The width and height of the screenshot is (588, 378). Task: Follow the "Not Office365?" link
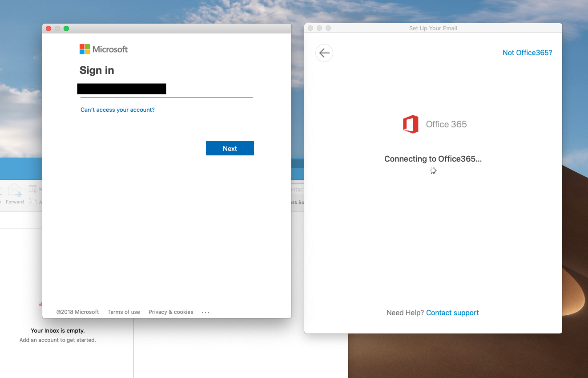click(x=528, y=53)
